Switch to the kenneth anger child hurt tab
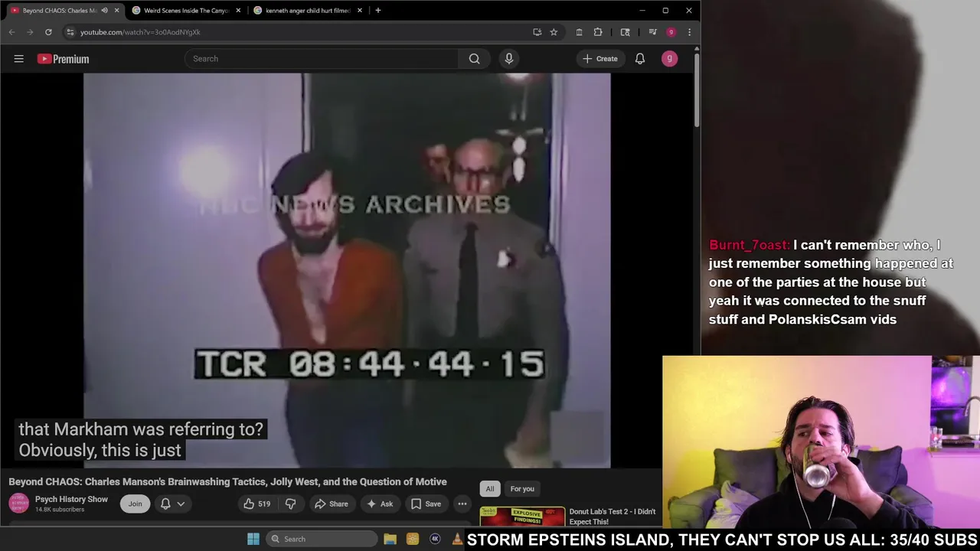 pos(308,11)
